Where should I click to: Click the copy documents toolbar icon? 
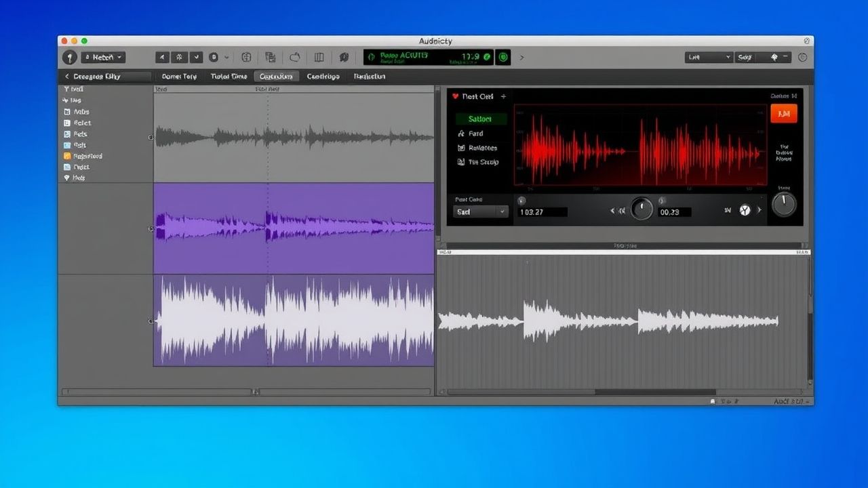point(271,58)
